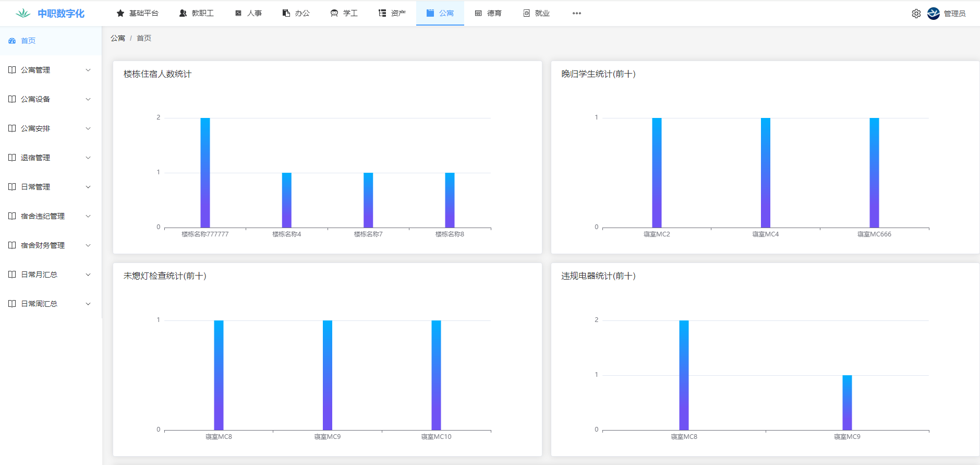Select the 学工 navigation item
The image size is (980, 465).
tap(344, 13)
